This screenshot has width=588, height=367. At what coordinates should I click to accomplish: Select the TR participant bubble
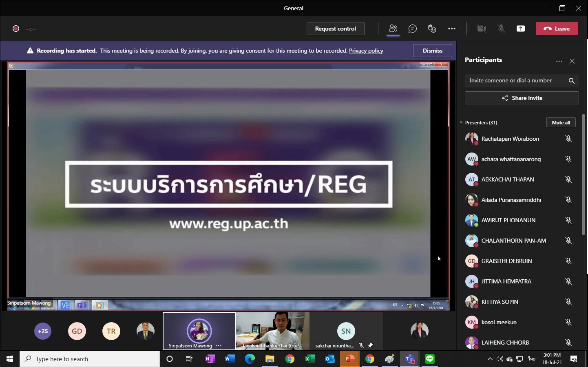click(x=111, y=331)
